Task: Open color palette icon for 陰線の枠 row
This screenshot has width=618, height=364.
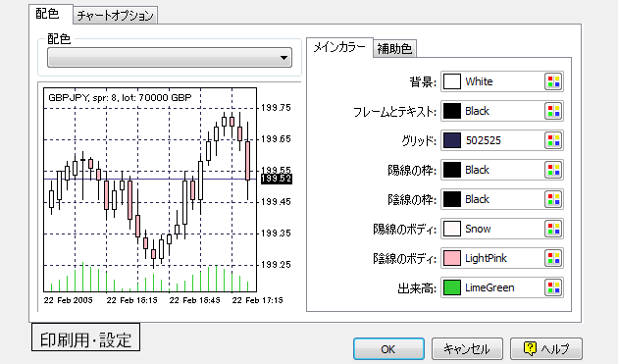Action: (x=553, y=199)
